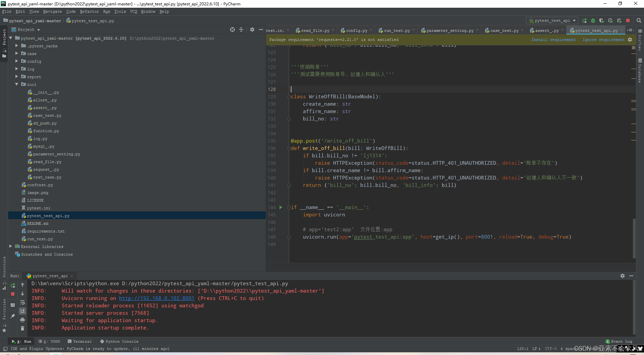Toggle the Project tool window side tab
Viewport: 644px width, 355px height.
(x=4, y=43)
